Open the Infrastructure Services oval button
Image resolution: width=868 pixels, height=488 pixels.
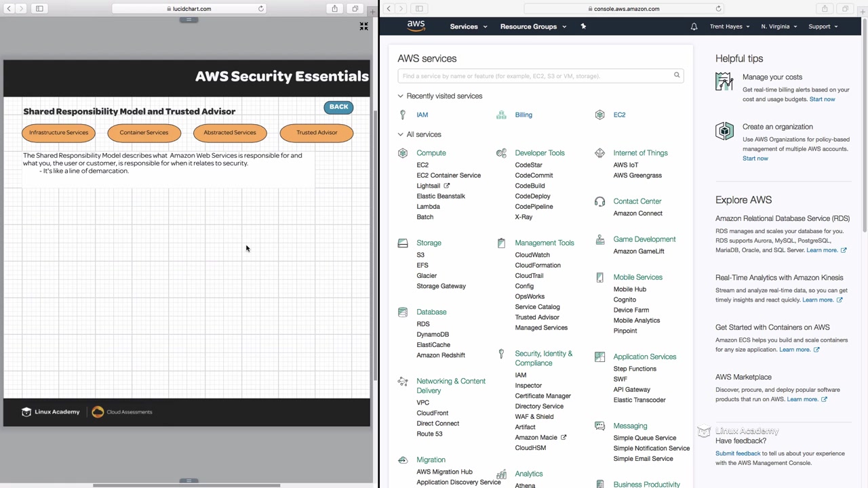58,133
